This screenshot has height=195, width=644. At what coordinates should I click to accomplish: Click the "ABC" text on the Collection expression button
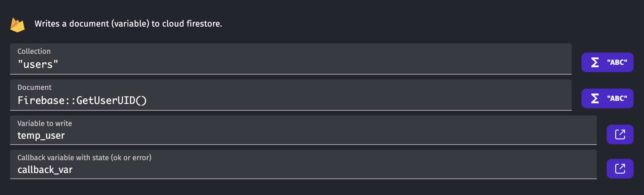(617, 62)
